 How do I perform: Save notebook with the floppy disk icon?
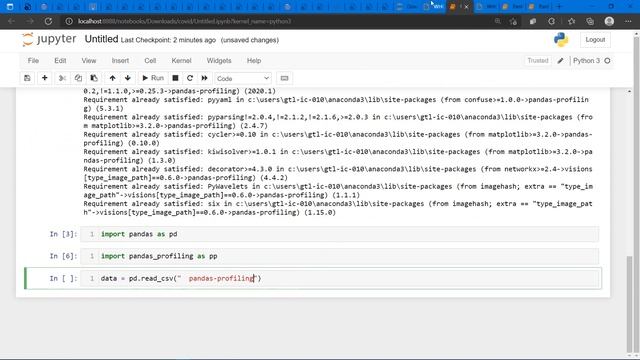tap(27, 78)
